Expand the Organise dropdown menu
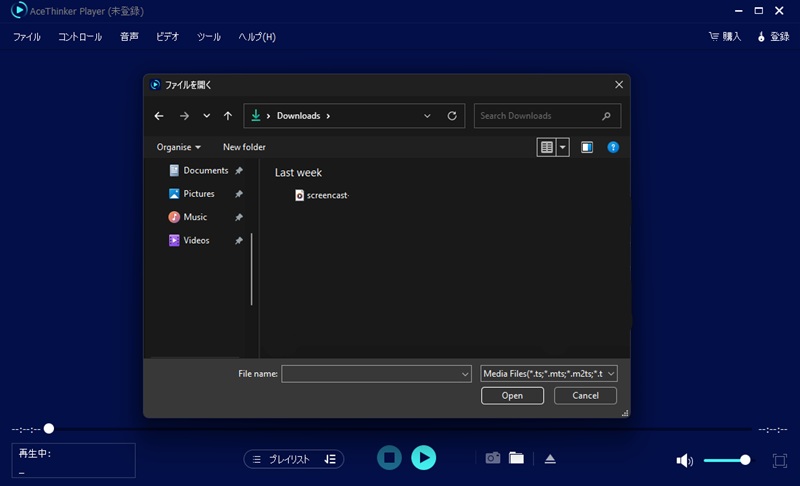800x486 pixels. [x=179, y=147]
